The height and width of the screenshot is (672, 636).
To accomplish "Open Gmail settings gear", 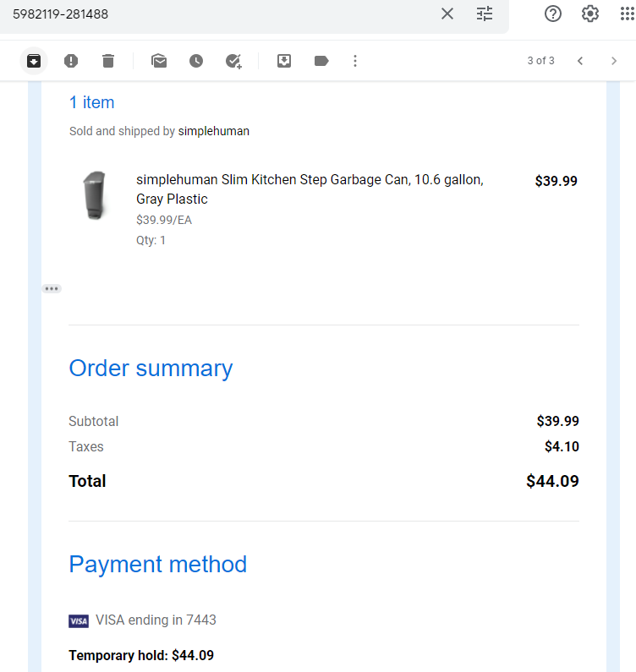I will pos(590,14).
